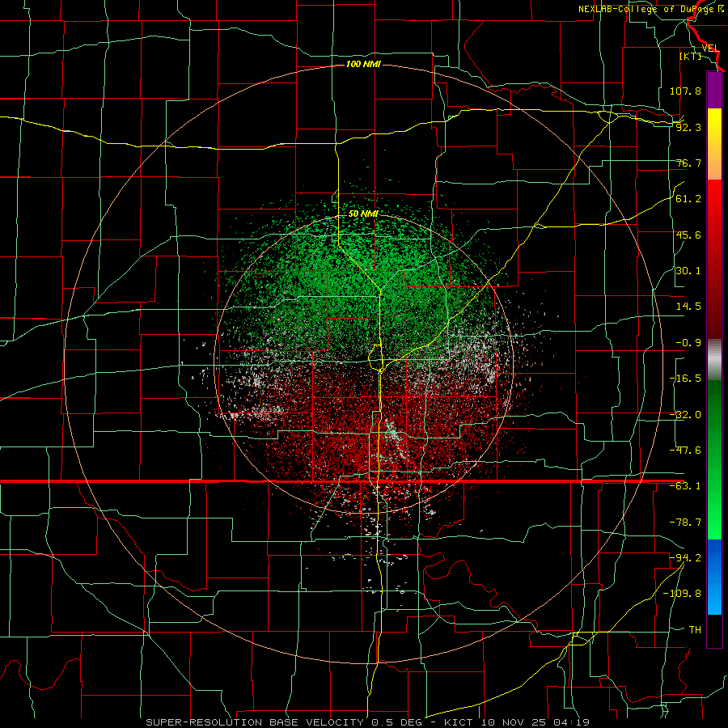
Task: Click the 'NEXLAB-College of DuPage' credit text
Action: 645,9
